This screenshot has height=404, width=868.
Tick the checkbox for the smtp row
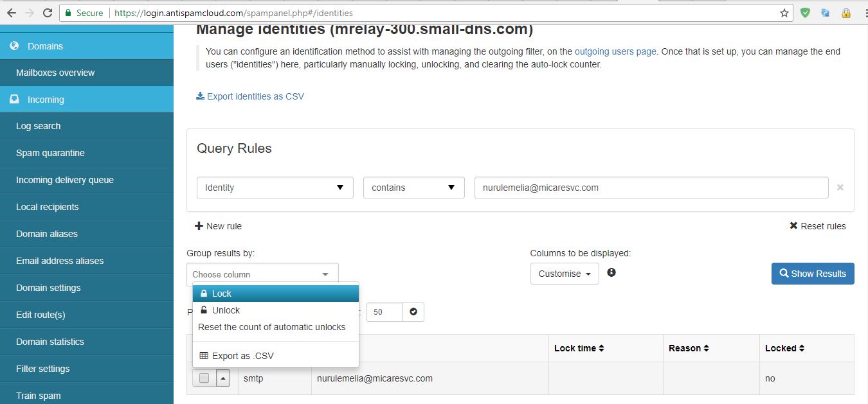point(204,378)
